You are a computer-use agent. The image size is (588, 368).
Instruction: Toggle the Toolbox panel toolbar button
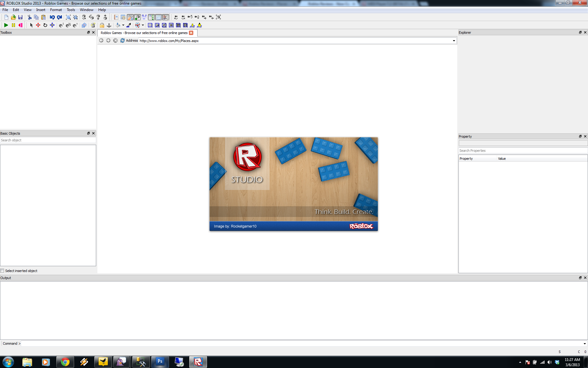pos(130,17)
